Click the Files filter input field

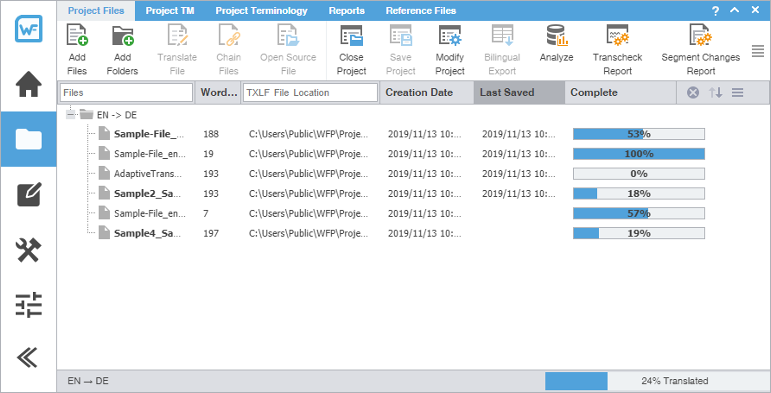pyautogui.click(x=126, y=92)
